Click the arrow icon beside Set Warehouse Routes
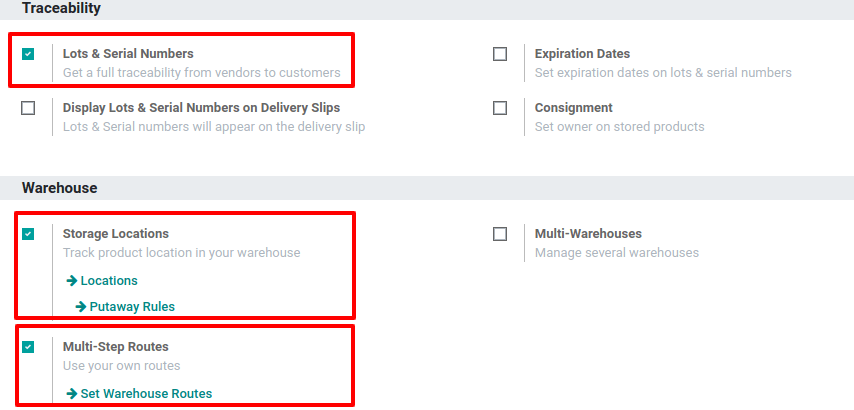854x410 pixels. 71,394
